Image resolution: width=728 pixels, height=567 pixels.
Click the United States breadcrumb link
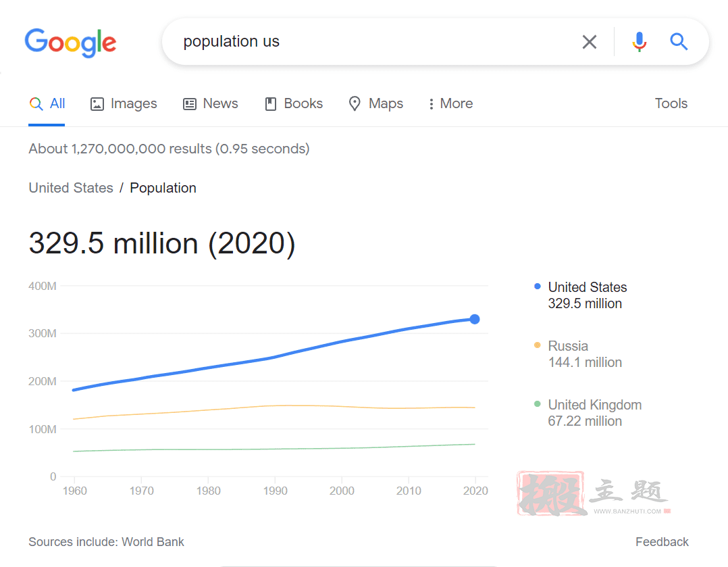click(71, 188)
